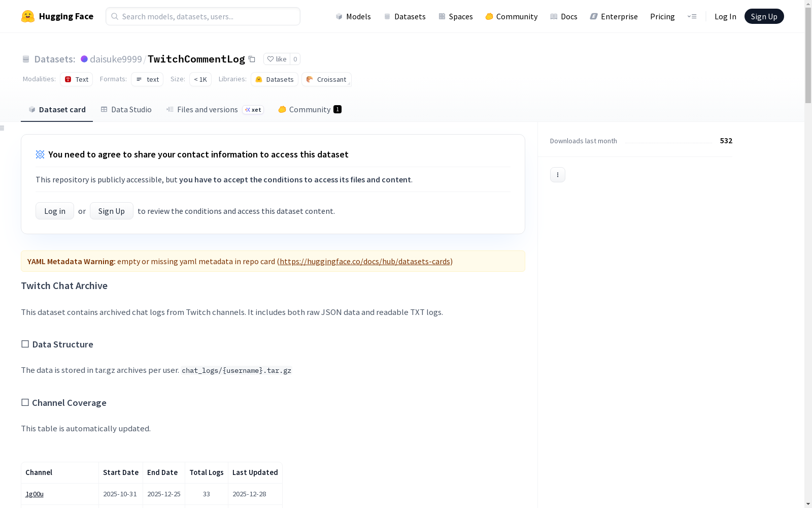This screenshot has height=508, width=812.
Task: Click the xet badge on Files tab
Action: tap(253, 110)
